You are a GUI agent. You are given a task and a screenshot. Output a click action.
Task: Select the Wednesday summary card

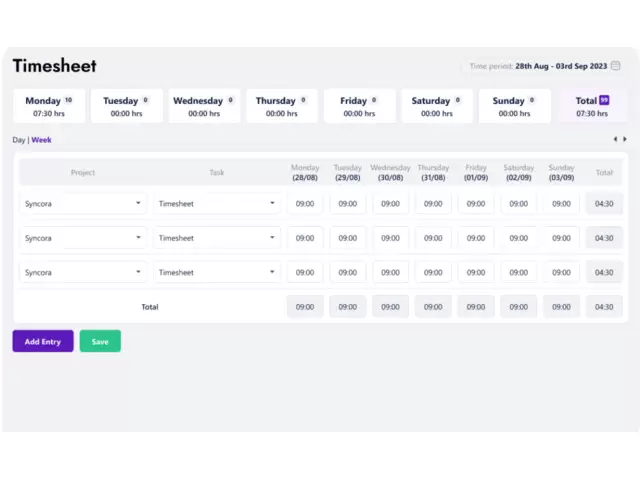tap(204, 106)
